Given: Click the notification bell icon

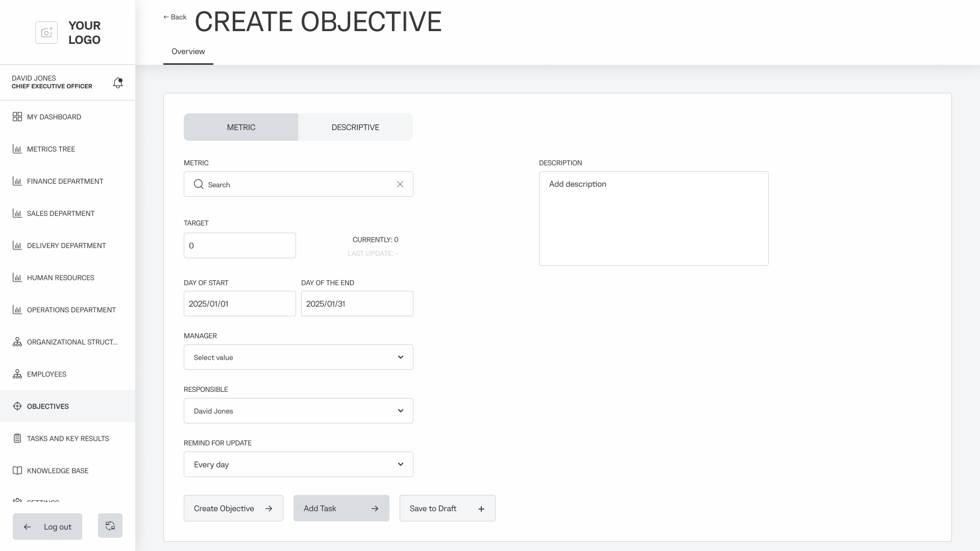Looking at the screenshot, I should click(x=118, y=83).
